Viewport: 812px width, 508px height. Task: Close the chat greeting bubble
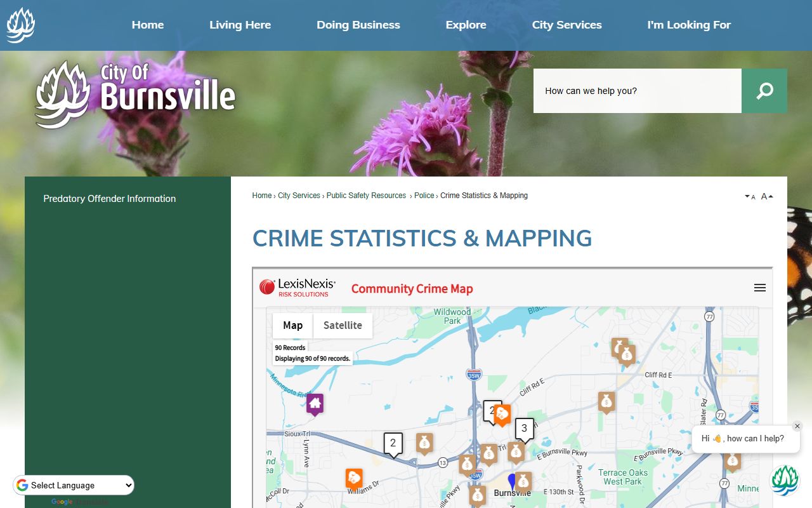coord(797,426)
